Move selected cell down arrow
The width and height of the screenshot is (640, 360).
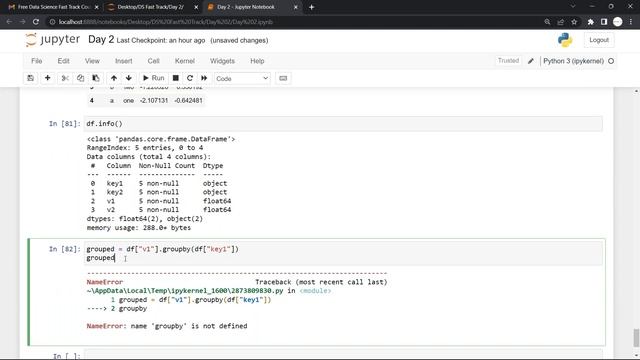pyautogui.click(x=129, y=78)
